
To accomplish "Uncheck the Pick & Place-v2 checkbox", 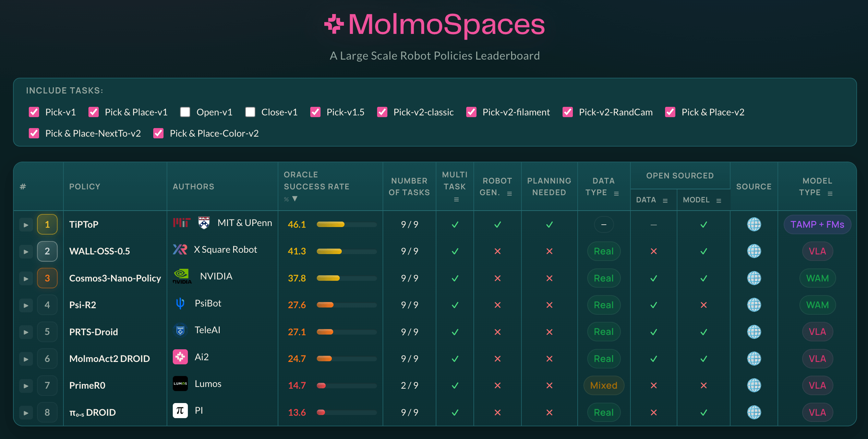I will coord(670,112).
